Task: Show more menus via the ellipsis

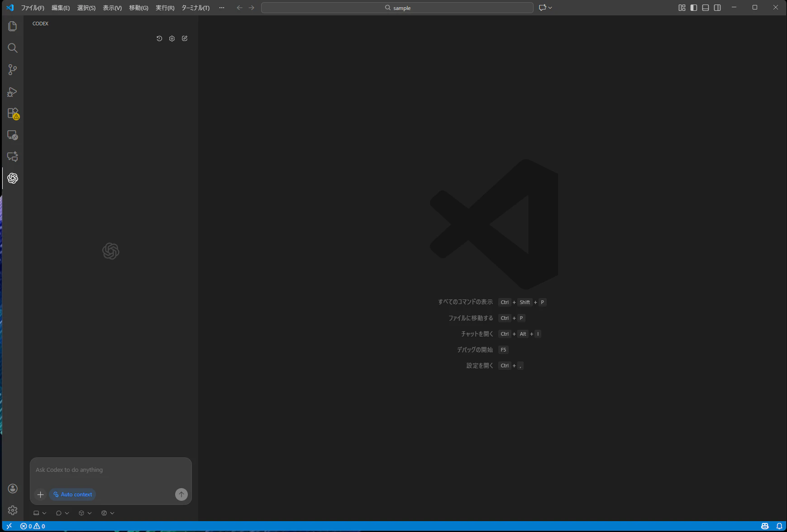Action: tap(222, 8)
